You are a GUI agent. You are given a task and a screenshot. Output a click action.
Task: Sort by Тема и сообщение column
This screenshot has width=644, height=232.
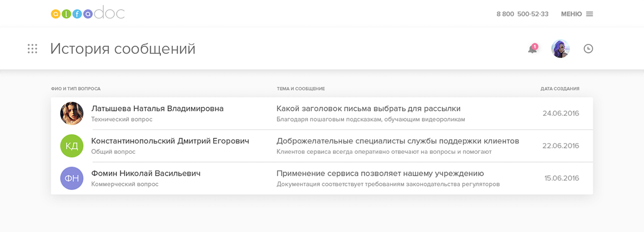[301, 88]
